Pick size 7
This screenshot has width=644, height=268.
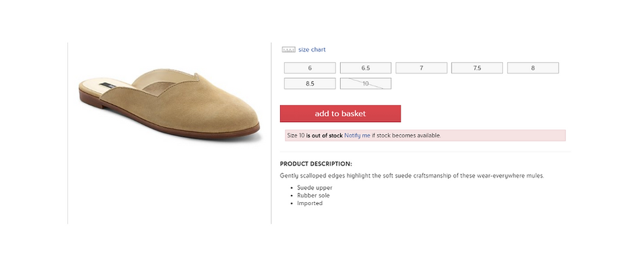click(421, 68)
